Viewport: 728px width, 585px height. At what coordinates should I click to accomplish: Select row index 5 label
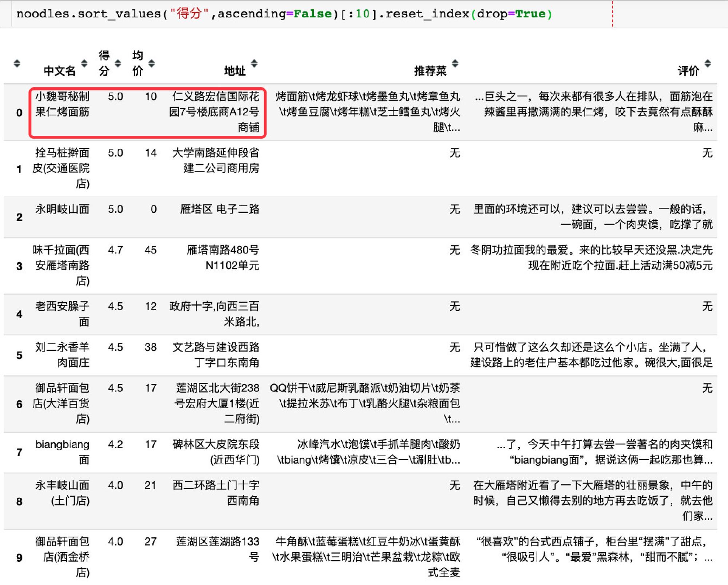click(x=19, y=355)
